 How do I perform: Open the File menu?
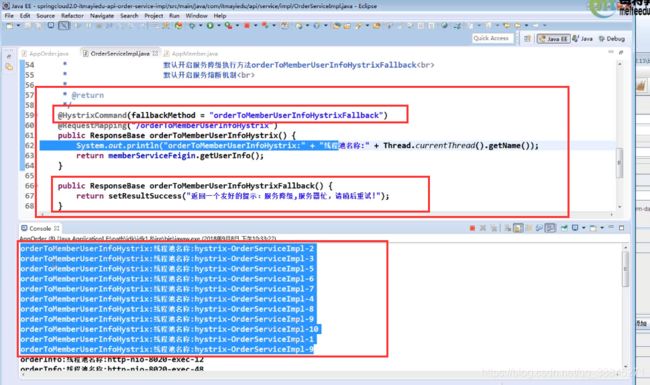point(9,16)
